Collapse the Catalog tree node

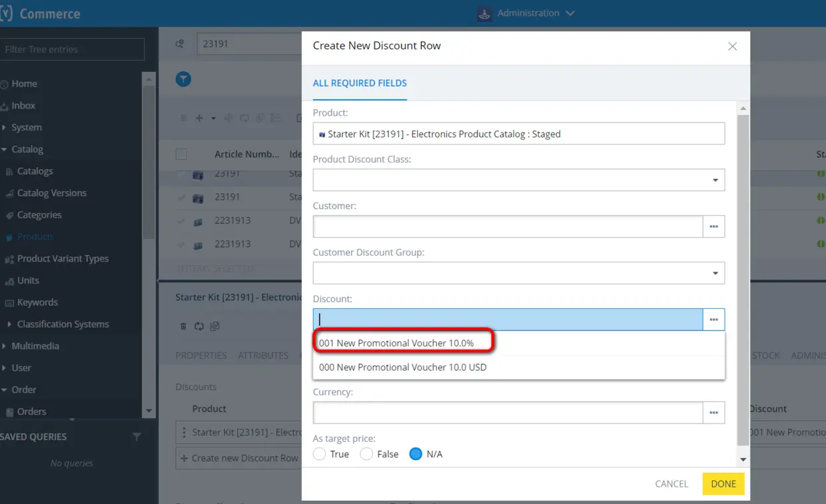tap(5, 150)
